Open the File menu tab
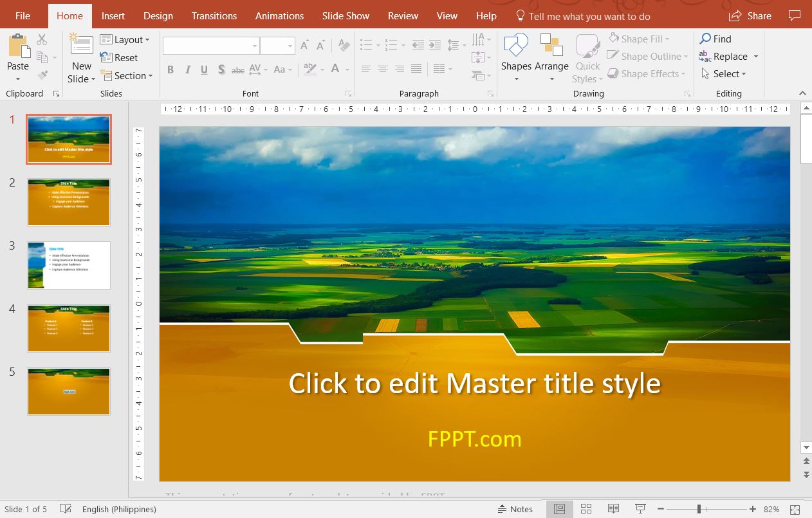 pyautogui.click(x=23, y=16)
